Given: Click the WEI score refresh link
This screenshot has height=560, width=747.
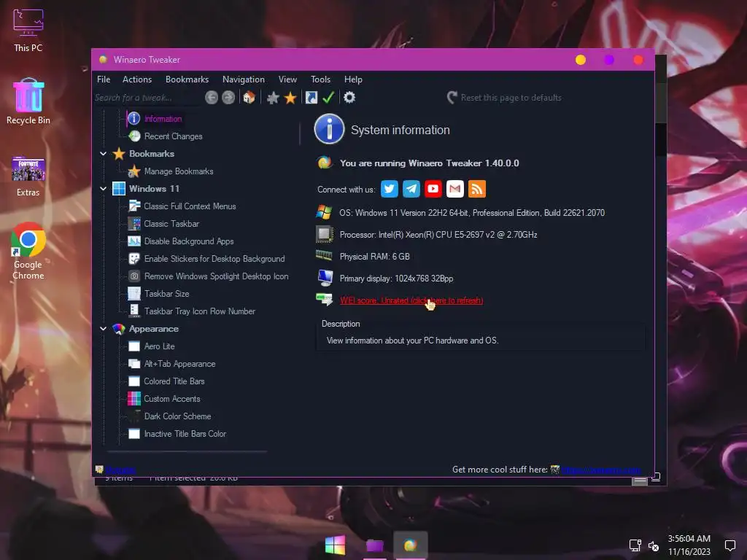Looking at the screenshot, I should point(411,300).
